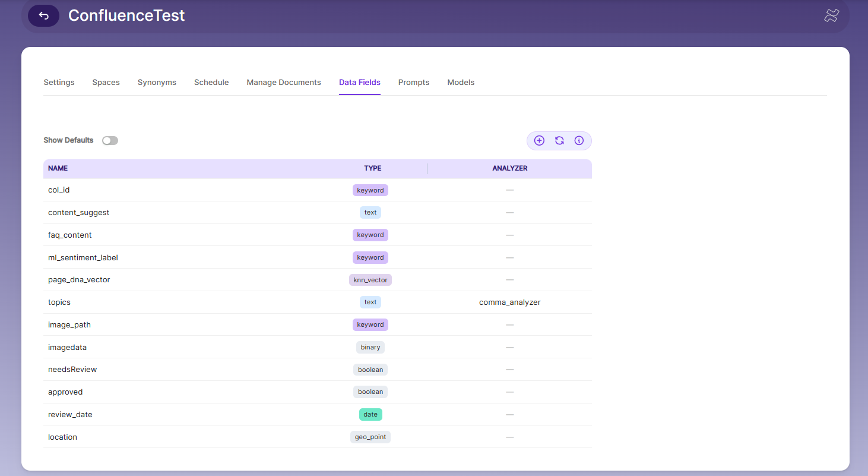868x476 pixels.
Task: Select the page_dna_vector field name
Action: 79,280
